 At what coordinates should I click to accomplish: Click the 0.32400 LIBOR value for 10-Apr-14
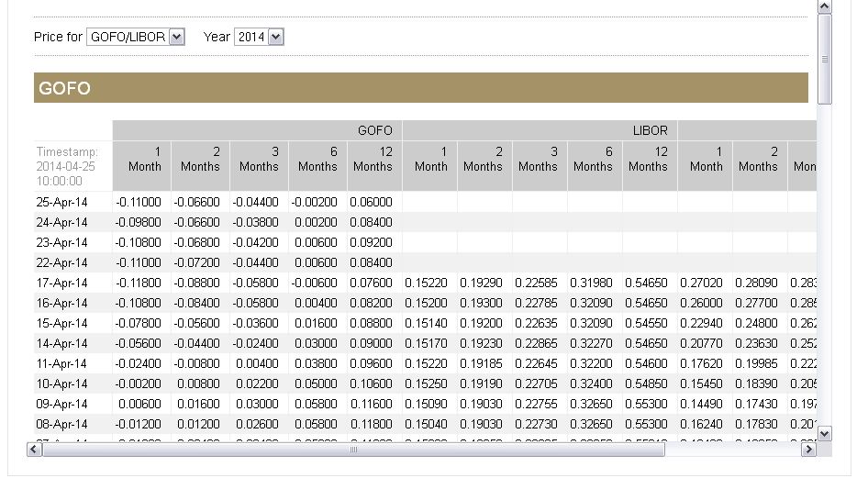point(591,384)
